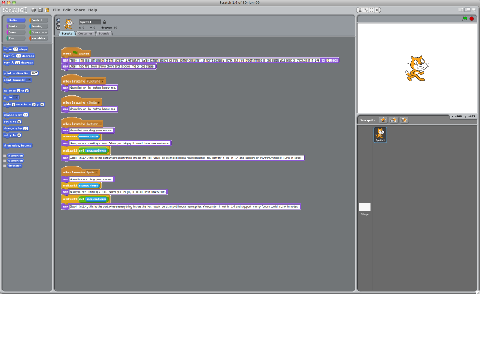Click the cat preview beside the sprite name
This screenshot has height=360, width=480.
pyautogui.click(x=69, y=24)
